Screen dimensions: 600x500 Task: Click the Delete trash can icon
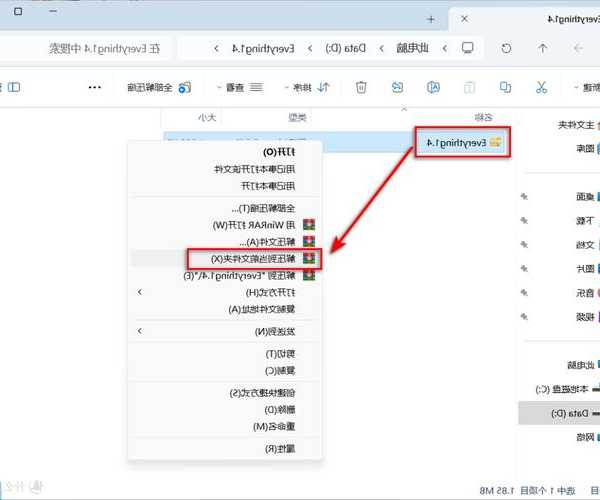pos(360,87)
